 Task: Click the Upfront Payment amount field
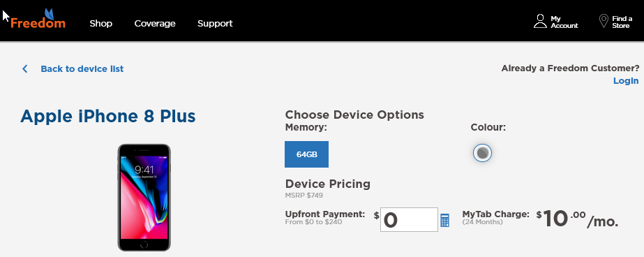click(409, 219)
